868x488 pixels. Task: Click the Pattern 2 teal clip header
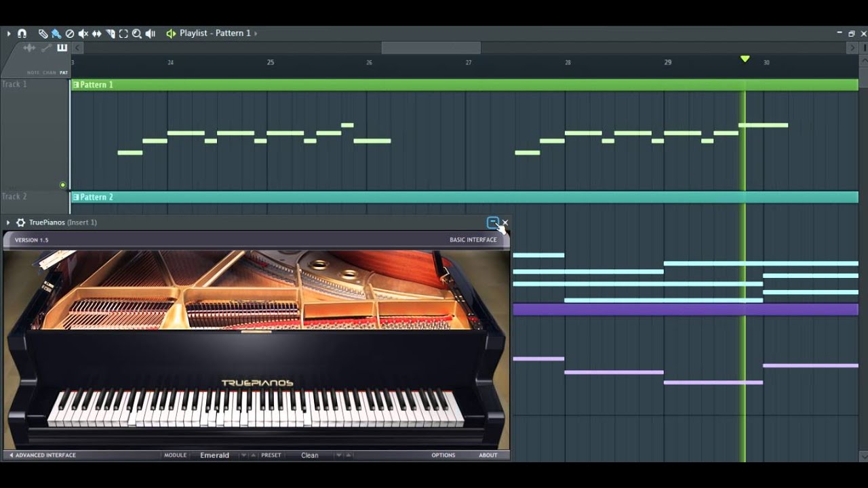(465, 197)
